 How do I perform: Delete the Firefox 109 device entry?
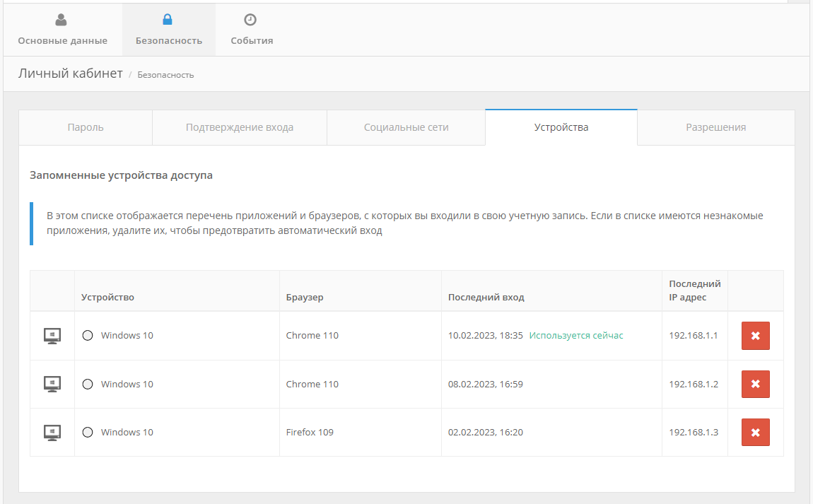[755, 432]
